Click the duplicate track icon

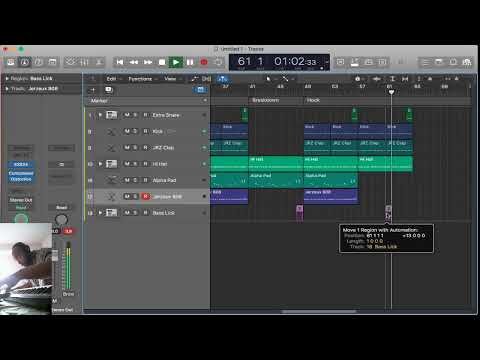(108, 90)
